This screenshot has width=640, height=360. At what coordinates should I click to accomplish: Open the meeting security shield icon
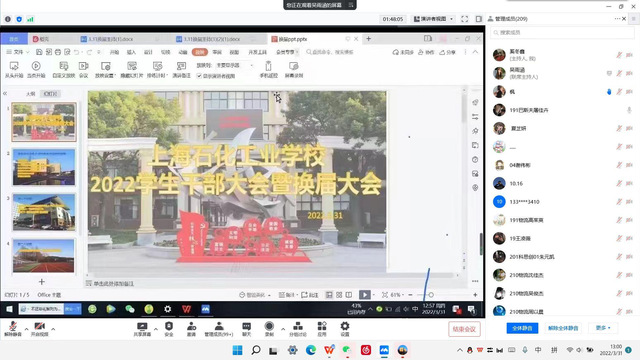[x=169, y=326]
